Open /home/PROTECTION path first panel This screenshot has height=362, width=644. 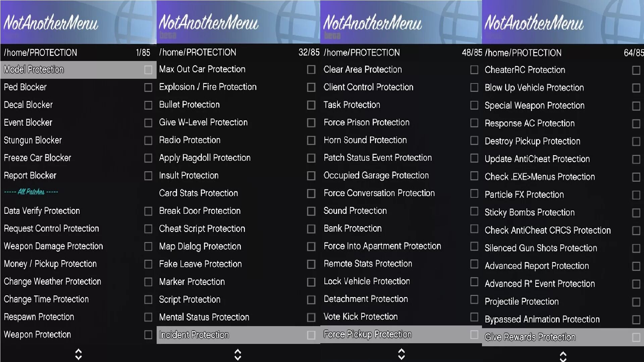pos(41,53)
